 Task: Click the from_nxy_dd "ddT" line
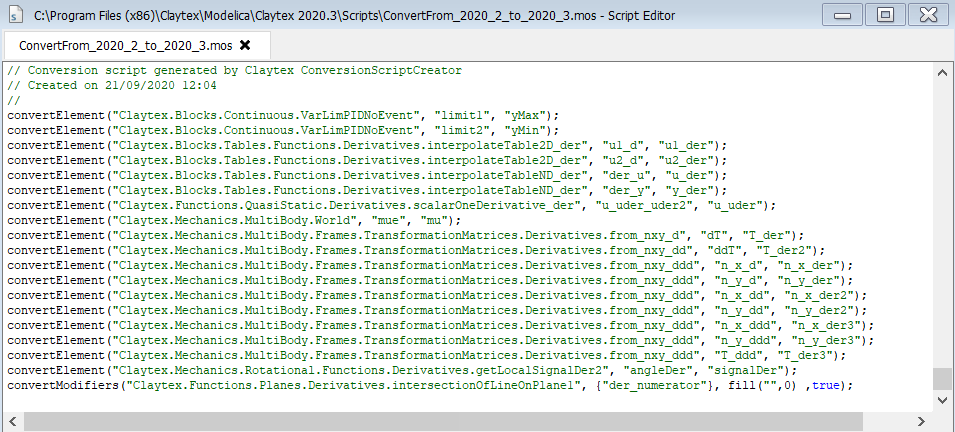[x=416, y=250]
